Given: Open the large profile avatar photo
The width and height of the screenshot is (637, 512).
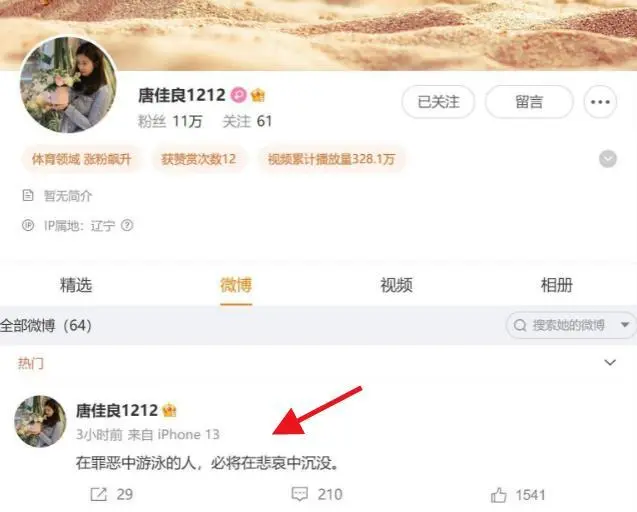Looking at the screenshot, I should (x=68, y=85).
